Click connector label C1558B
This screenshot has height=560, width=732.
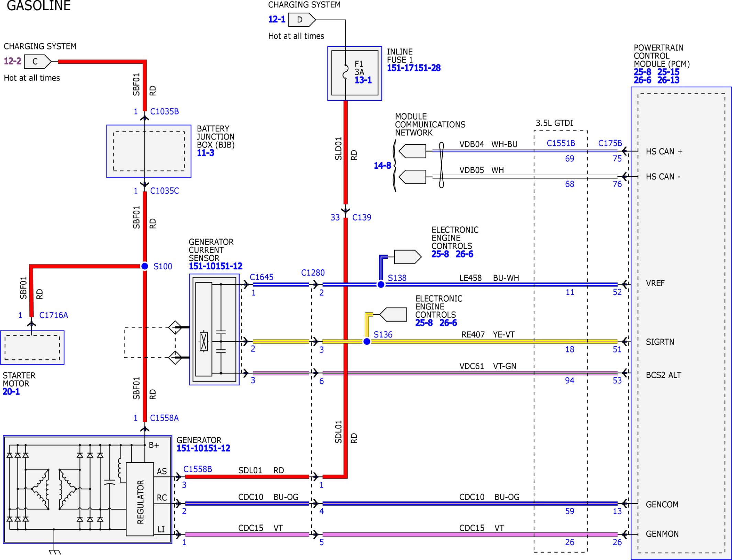pyautogui.click(x=198, y=469)
